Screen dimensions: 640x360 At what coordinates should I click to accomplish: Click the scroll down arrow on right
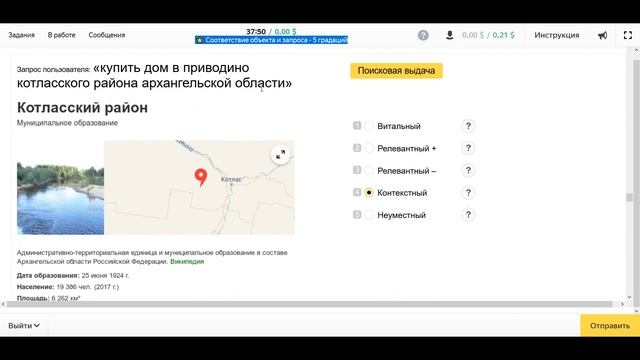point(629,297)
